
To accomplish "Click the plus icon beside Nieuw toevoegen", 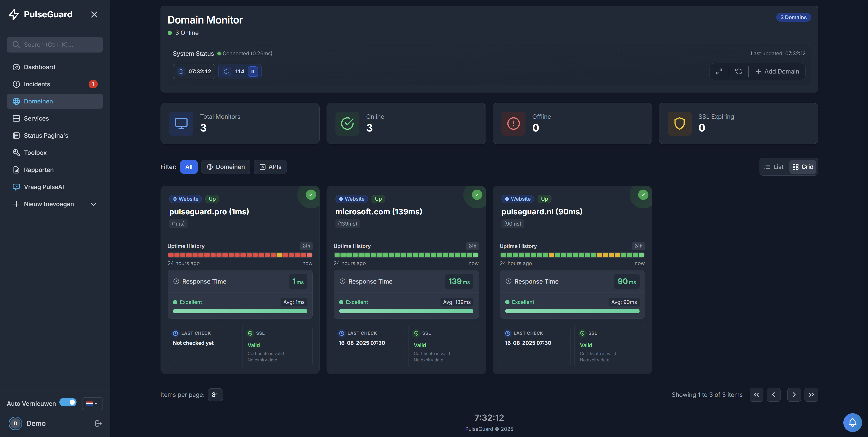I will tap(16, 204).
